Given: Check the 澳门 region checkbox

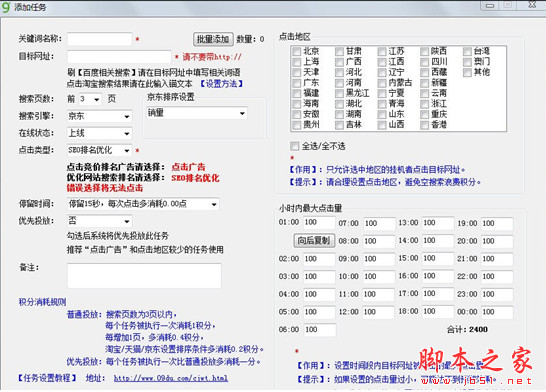Looking at the screenshot, I should [467, 62].
